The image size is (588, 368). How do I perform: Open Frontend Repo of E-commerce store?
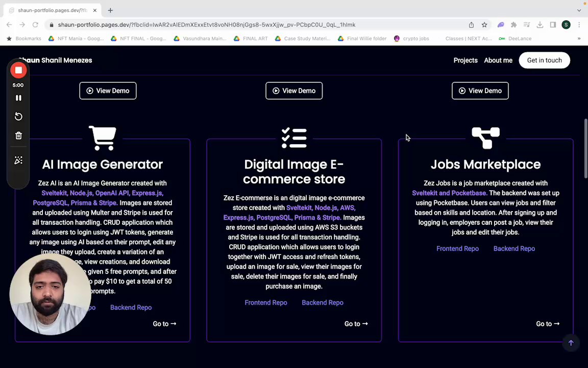pyautogui.click(x=266, y=303)
